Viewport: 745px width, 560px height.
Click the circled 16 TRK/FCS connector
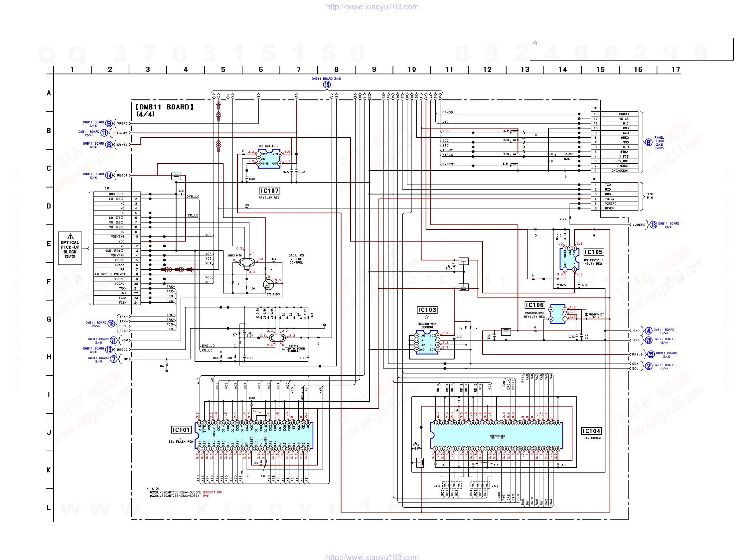click(111, 324)
